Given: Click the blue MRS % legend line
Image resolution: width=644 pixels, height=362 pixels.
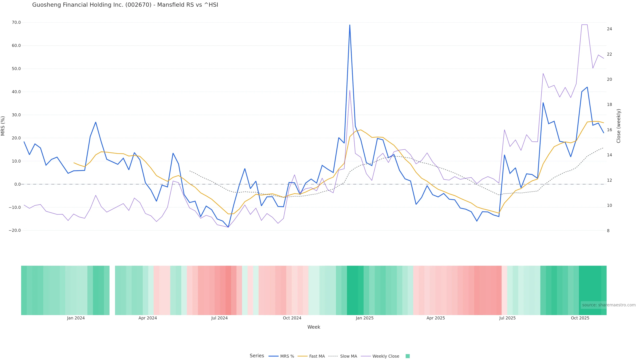Looking at the screenshot, I should 274,356.
